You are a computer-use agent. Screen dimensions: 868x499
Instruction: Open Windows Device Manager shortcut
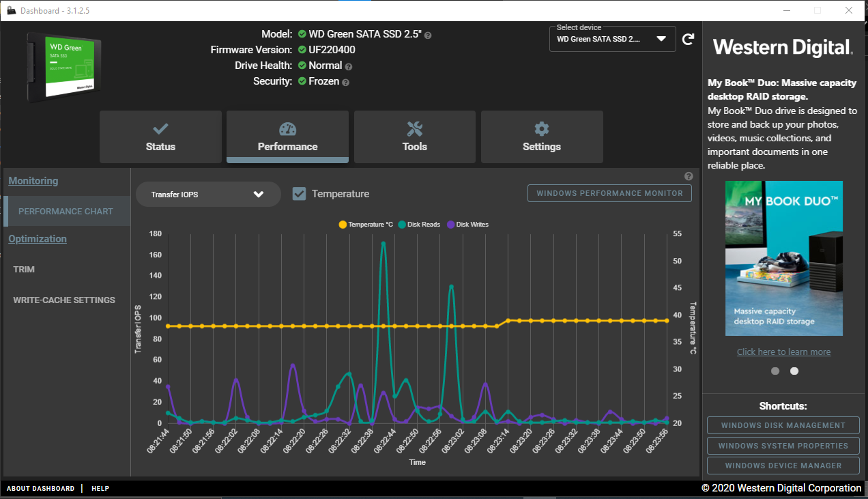pyautogui.click(x=783, y=466)
